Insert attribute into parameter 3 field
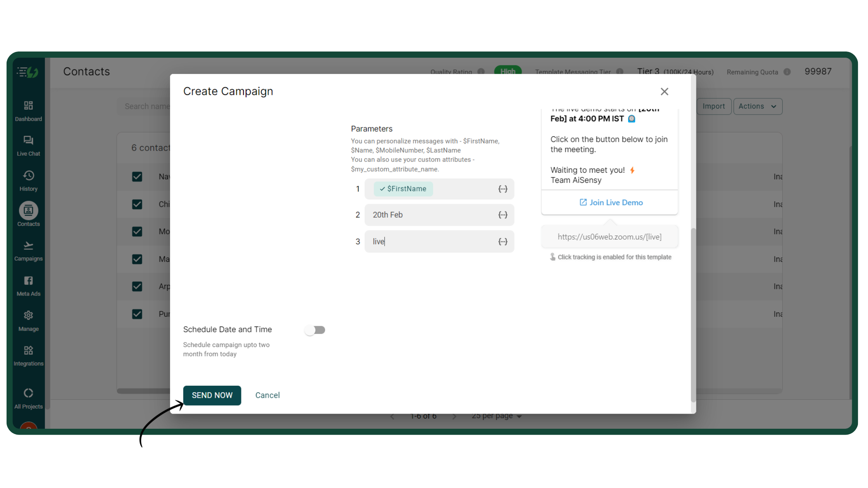 (503, 242)
